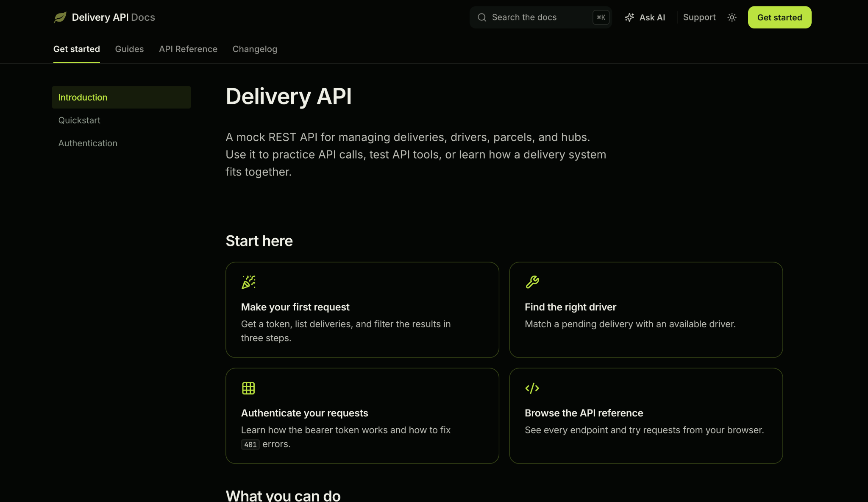Viewport: 868px width, 502px height.
Task: Click the code brackets icon on API reference card
Action: (x=532, y=388)
